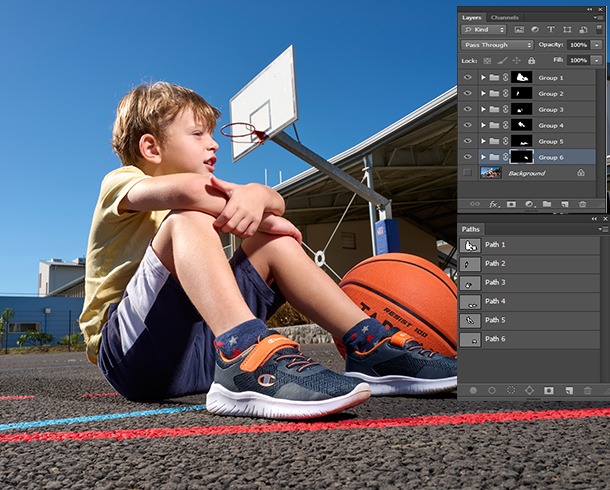Open the Opacity slider dropdown arrow

coord(597,45)
